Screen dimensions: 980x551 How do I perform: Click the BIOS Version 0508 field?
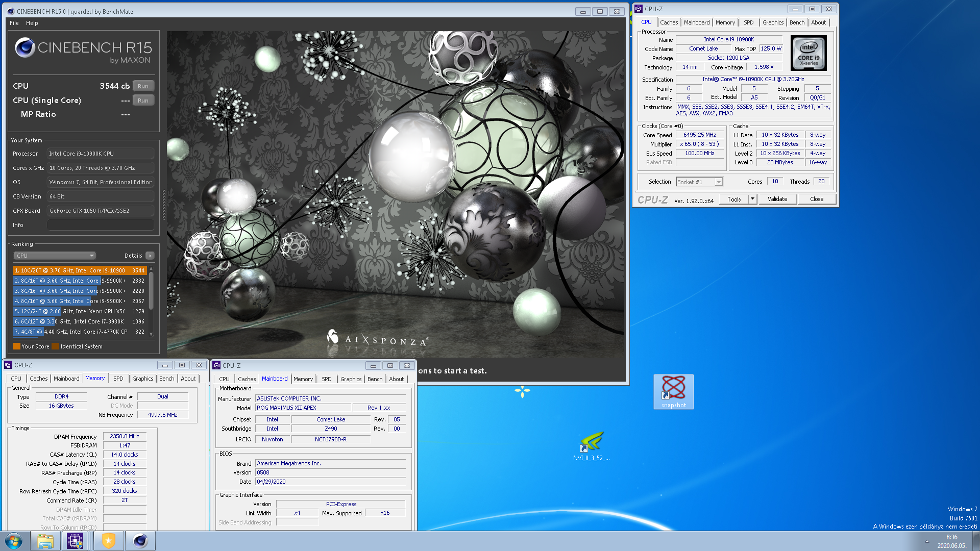[x=331, y=472]
